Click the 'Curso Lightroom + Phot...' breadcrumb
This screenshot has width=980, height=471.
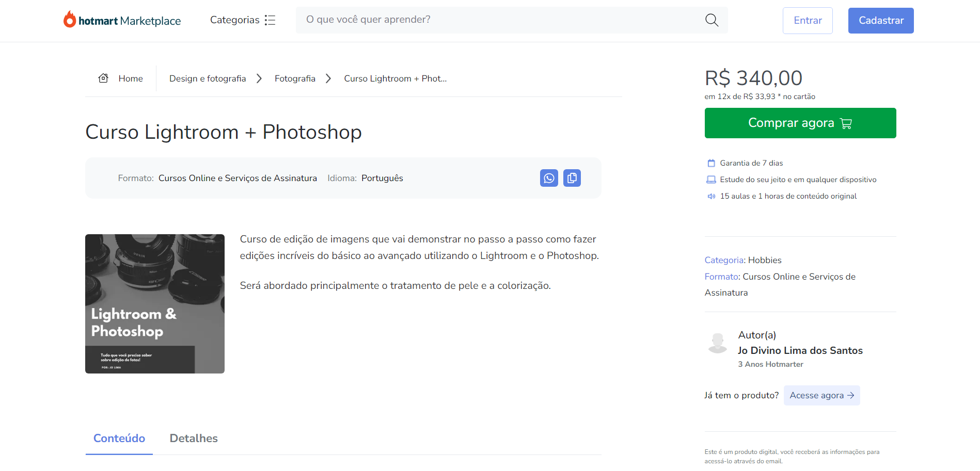point(396,78)
